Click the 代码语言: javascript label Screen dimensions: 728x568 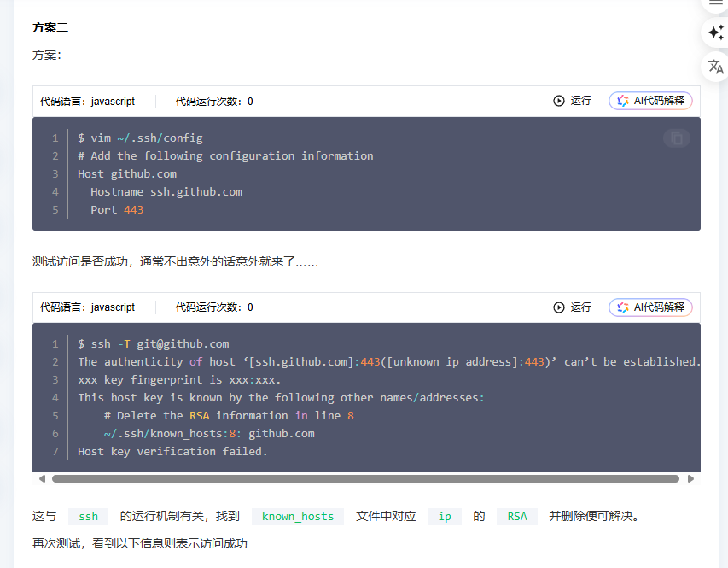point(88,101)
